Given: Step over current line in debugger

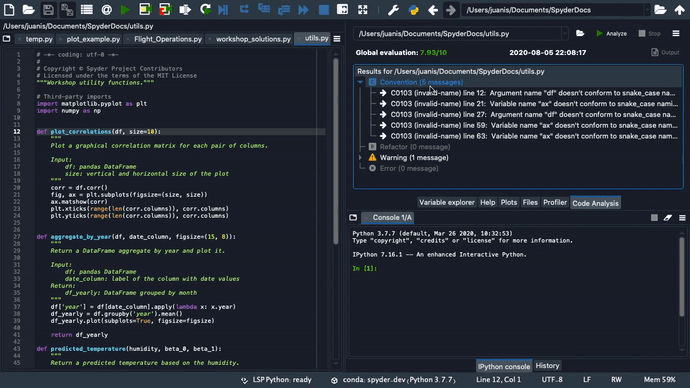Looking at the screenshot, I should [244, 9].
